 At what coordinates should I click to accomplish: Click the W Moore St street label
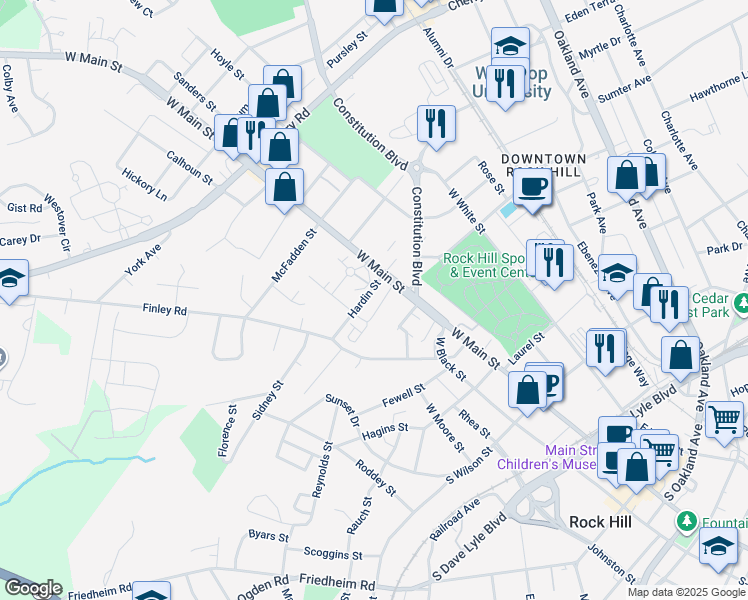pos(445,428)
